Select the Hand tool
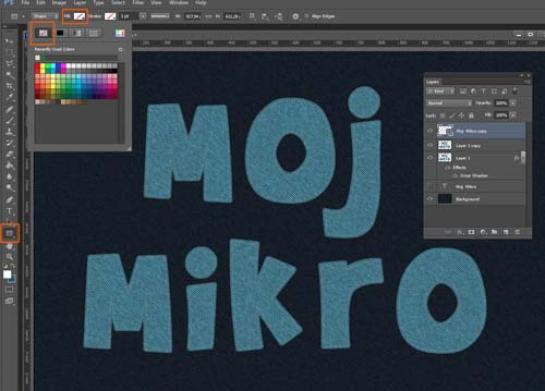The width and height of the screenshot is (545, 391). [9, 246]
